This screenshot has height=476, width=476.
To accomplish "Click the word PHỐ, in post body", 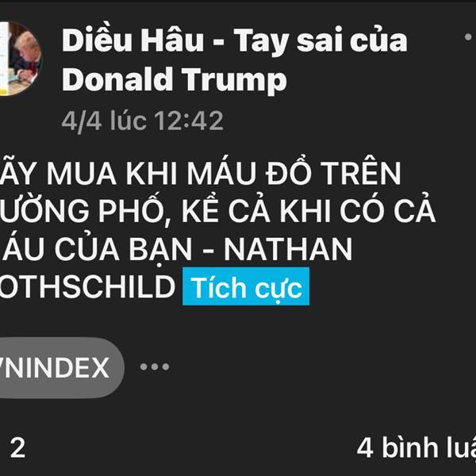I will click(134, 211).
